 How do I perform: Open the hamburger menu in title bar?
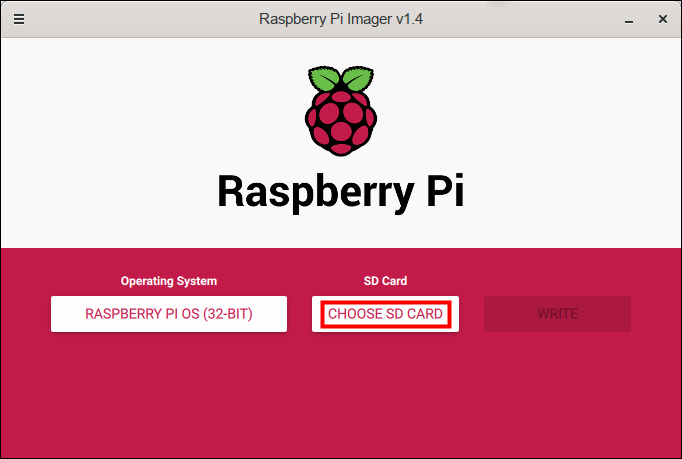tap(19, 18)
